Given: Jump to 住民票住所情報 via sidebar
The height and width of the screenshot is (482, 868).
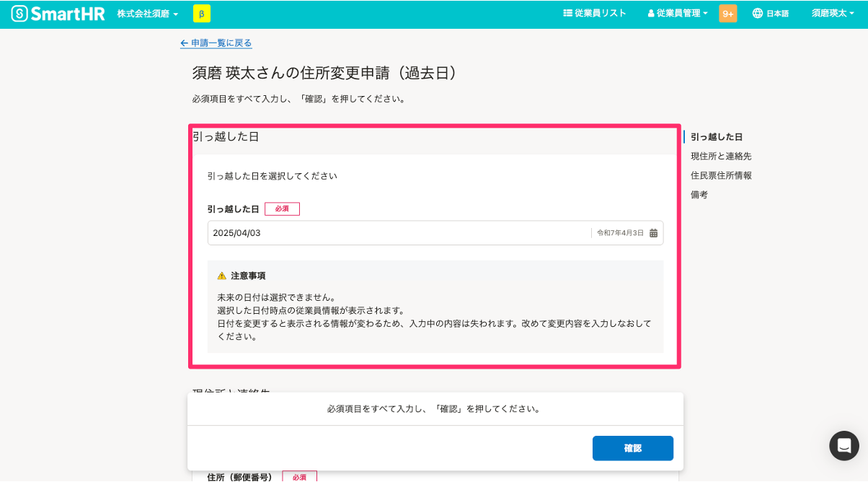Looking at the screenshot, I should [x=722, y=175].
